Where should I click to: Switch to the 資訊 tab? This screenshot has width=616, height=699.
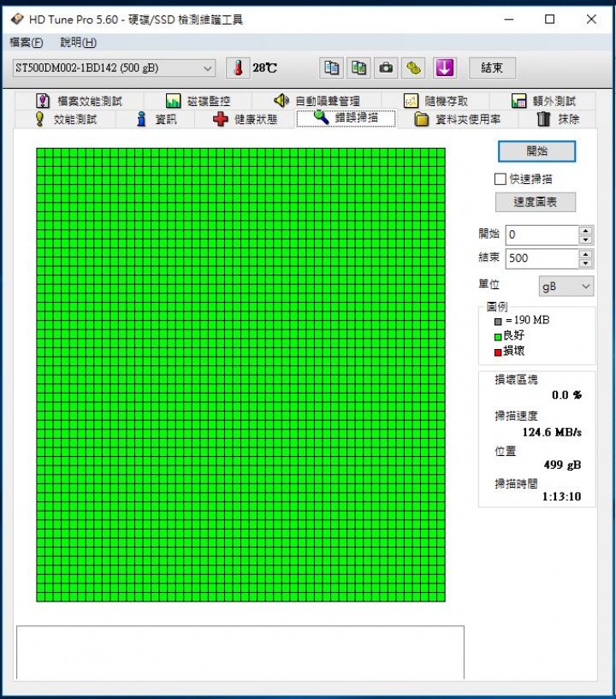pyautogui.click(x=156, y=119)
